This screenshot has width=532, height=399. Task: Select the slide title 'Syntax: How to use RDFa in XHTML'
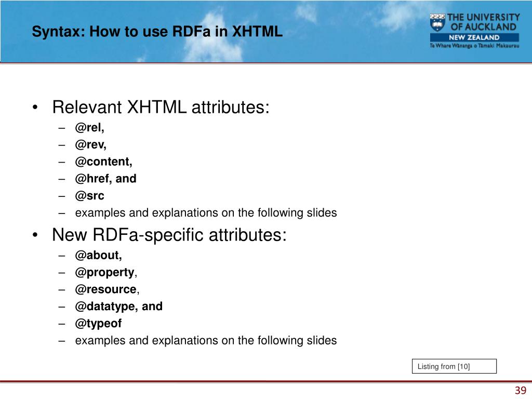(157, 32)
